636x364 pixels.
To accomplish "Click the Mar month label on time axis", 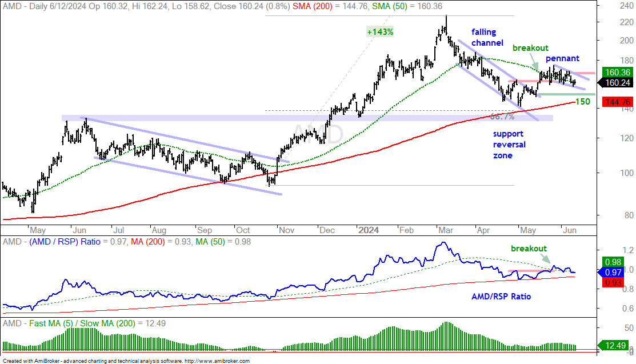I will (x=446, y=230).
